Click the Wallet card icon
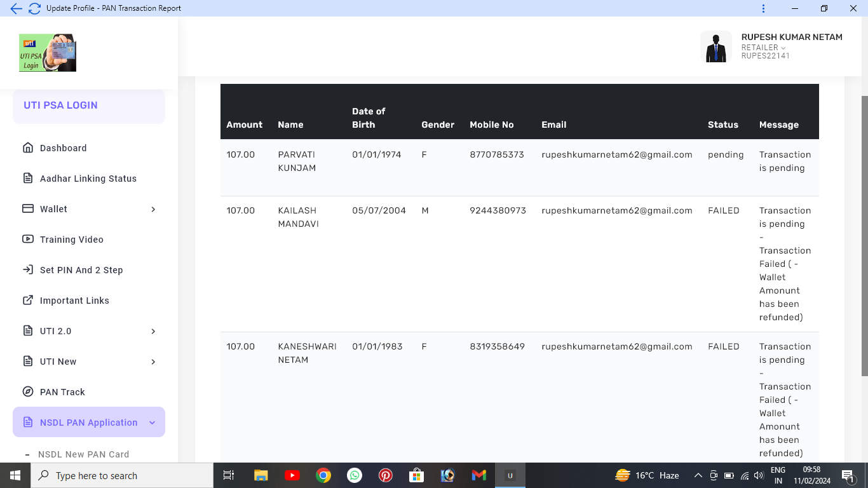The width and height of the screenshot is (868, 488). click(28, 209)
